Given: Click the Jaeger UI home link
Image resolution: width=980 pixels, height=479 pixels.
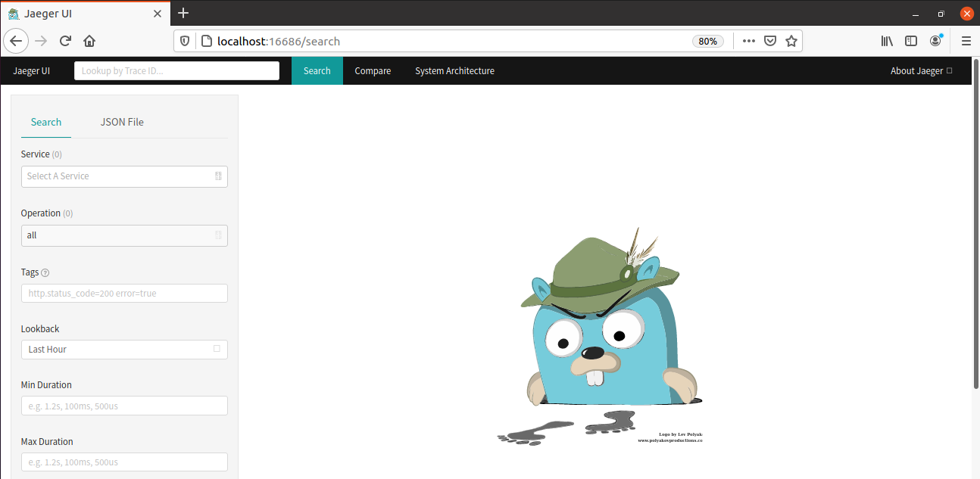Looking at the screenshot, I should pos(32,70).
